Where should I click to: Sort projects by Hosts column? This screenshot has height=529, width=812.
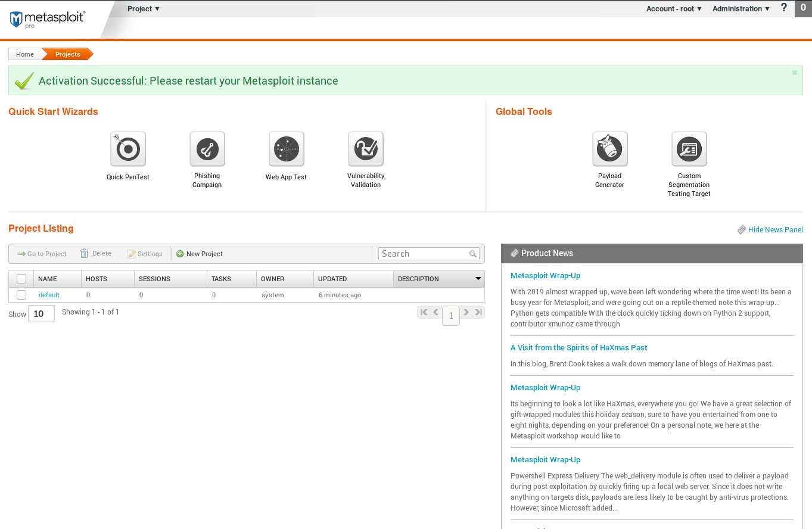point(108,279)
